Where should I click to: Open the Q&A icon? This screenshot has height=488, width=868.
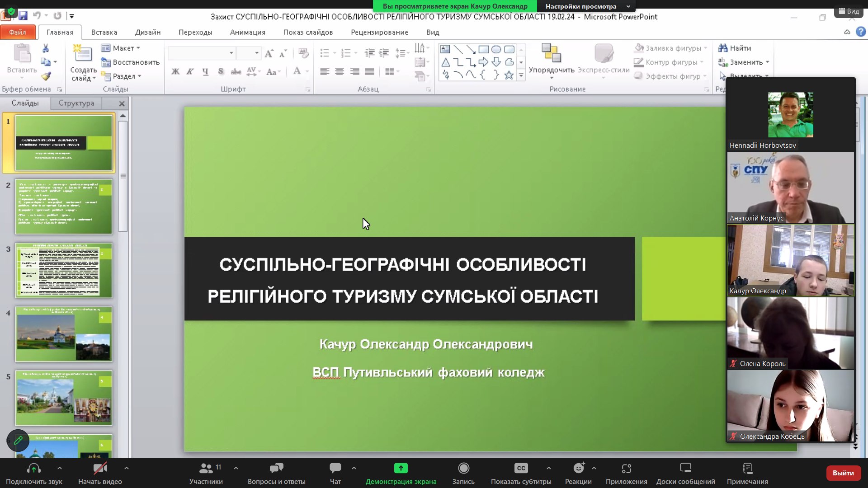click(276, 468)
